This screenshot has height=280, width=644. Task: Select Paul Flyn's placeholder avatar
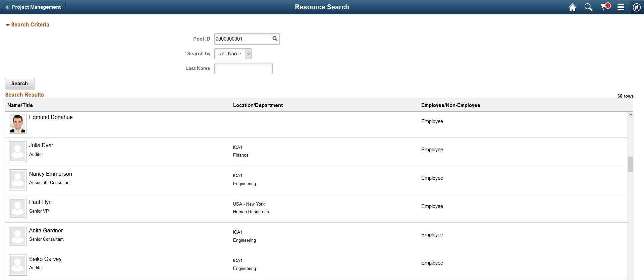coord(18,208)
